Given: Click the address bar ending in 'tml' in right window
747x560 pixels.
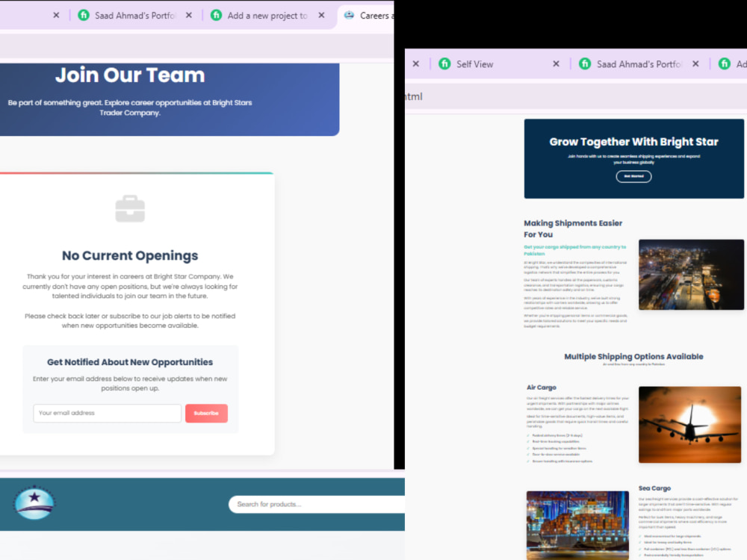Looking at the screenshot, I should [x=575, y=96].
